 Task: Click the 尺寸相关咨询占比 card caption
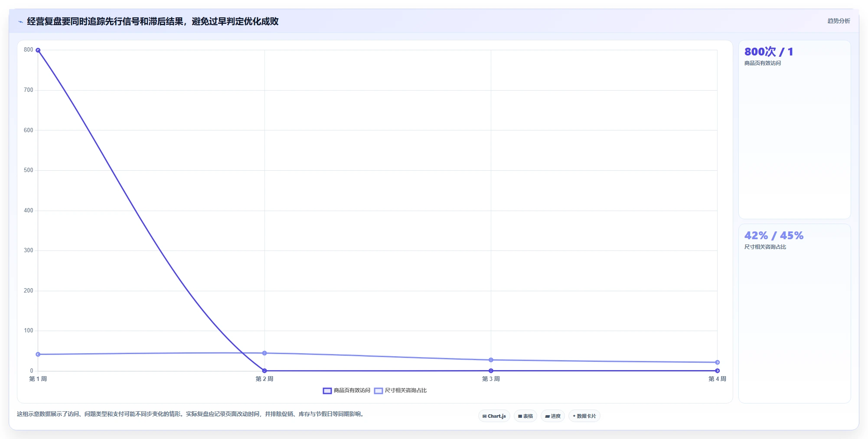coord(765,247)
